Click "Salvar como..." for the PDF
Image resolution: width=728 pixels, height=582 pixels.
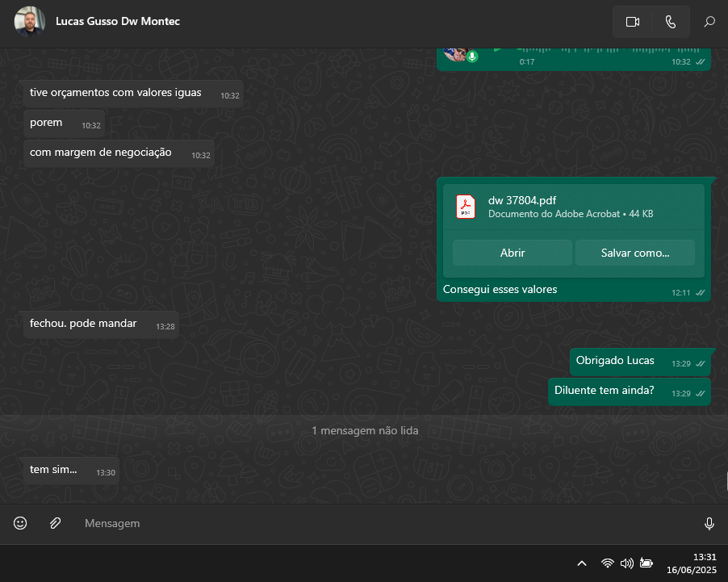[x=634, y=253]
